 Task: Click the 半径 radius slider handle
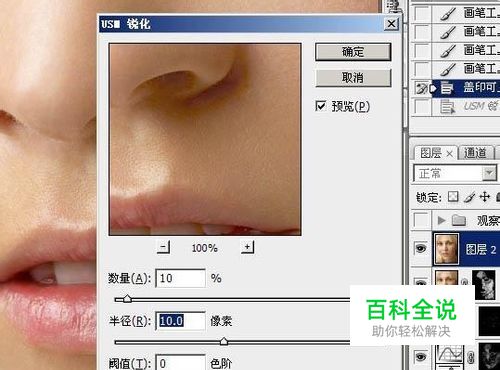click(224, 341)
